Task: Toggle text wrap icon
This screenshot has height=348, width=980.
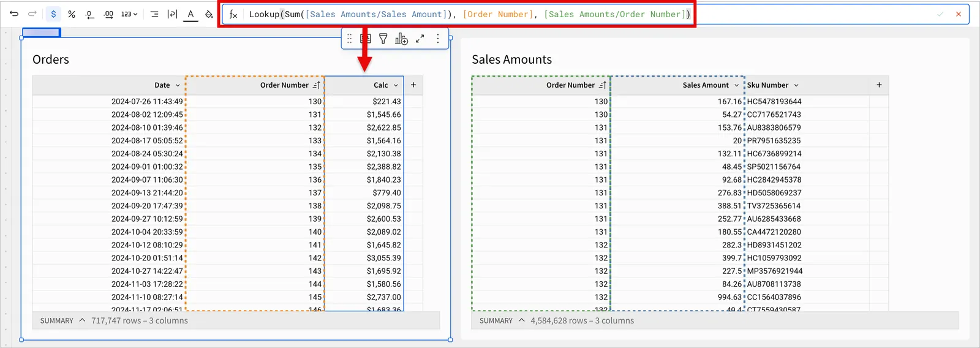Action: (x=172, y=14)
